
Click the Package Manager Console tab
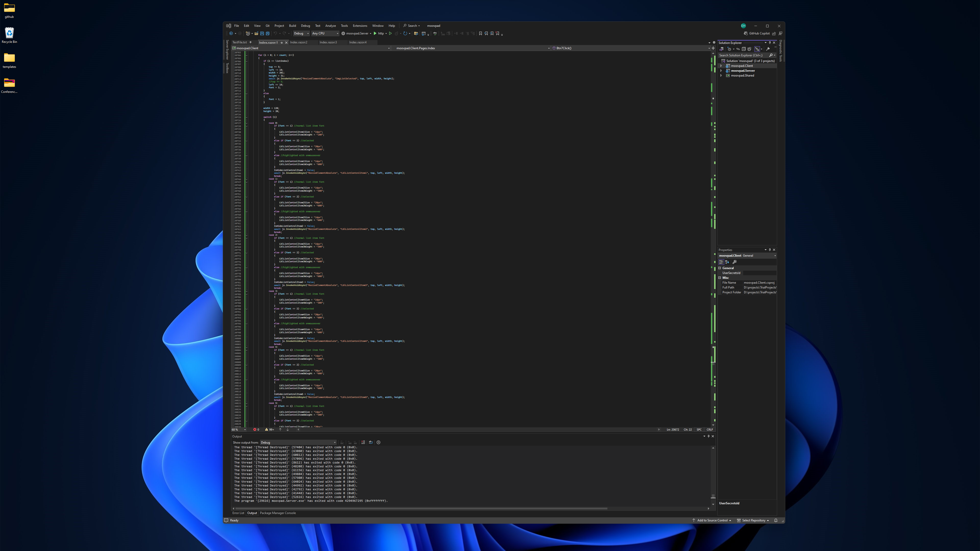click(278, 513)
